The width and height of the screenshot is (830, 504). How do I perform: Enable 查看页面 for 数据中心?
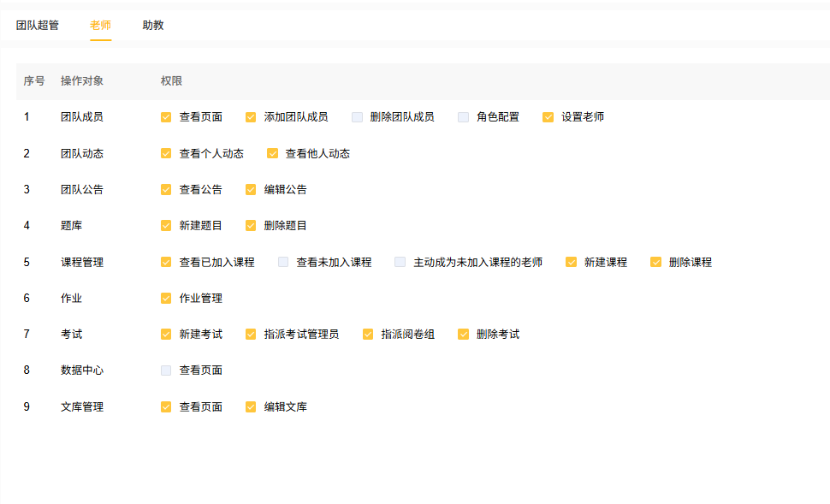[166, 371]
